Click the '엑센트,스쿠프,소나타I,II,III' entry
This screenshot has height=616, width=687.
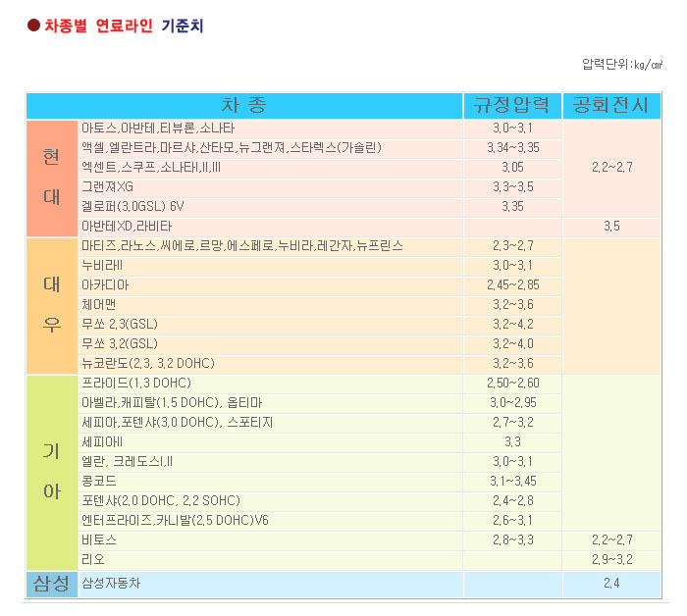click(x=151, y=168)
